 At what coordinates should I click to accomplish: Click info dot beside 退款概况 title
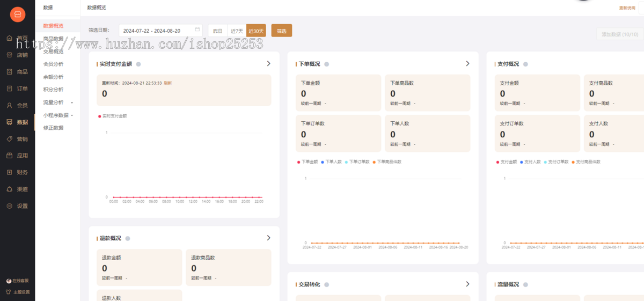tap(128, 238)
